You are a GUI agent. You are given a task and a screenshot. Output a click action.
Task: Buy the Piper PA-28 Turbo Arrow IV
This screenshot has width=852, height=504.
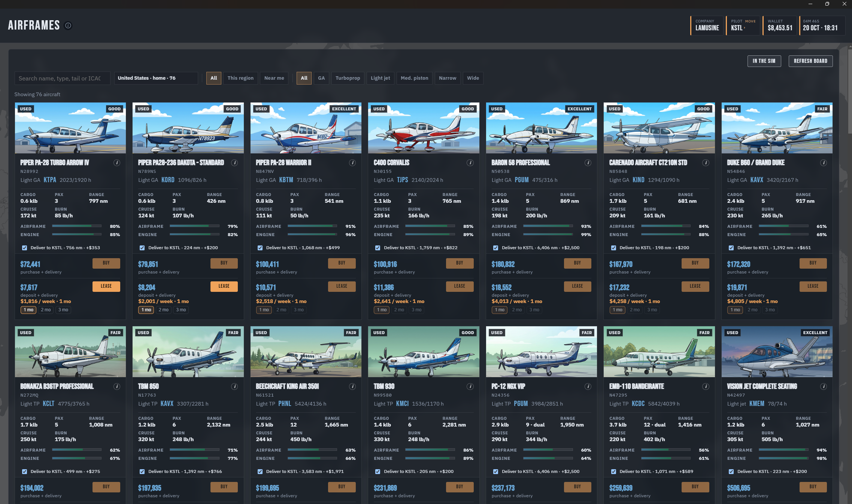point(106,263)
